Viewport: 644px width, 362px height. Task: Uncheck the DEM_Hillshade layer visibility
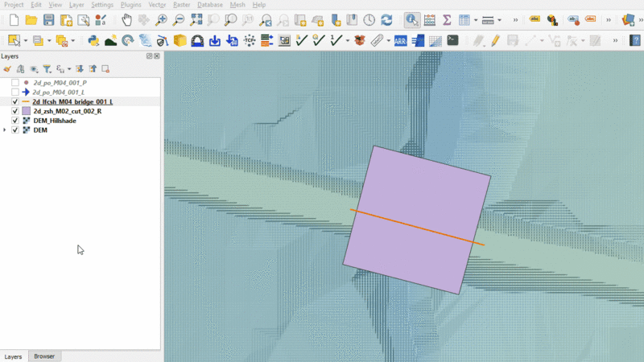pyautogui.click(x=15, y=121)
